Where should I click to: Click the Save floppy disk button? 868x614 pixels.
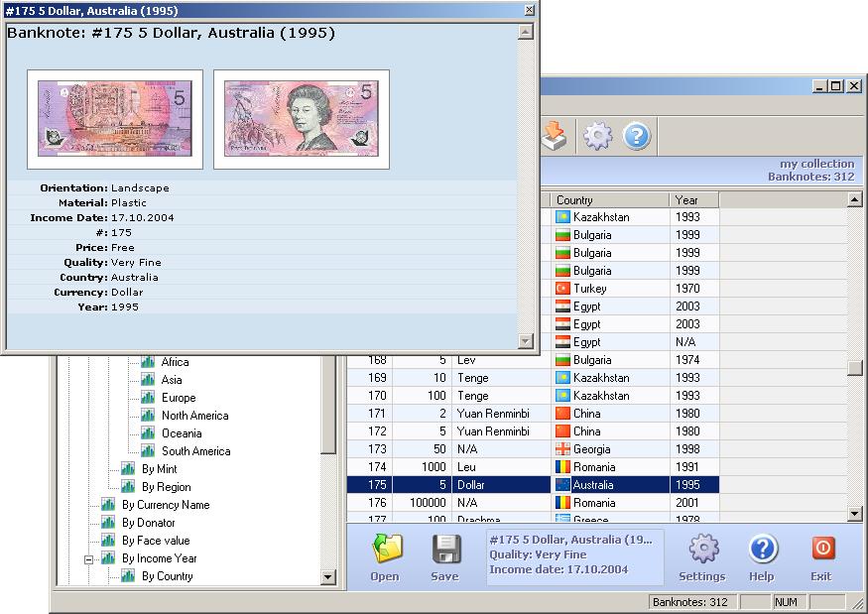pos(445,557)
